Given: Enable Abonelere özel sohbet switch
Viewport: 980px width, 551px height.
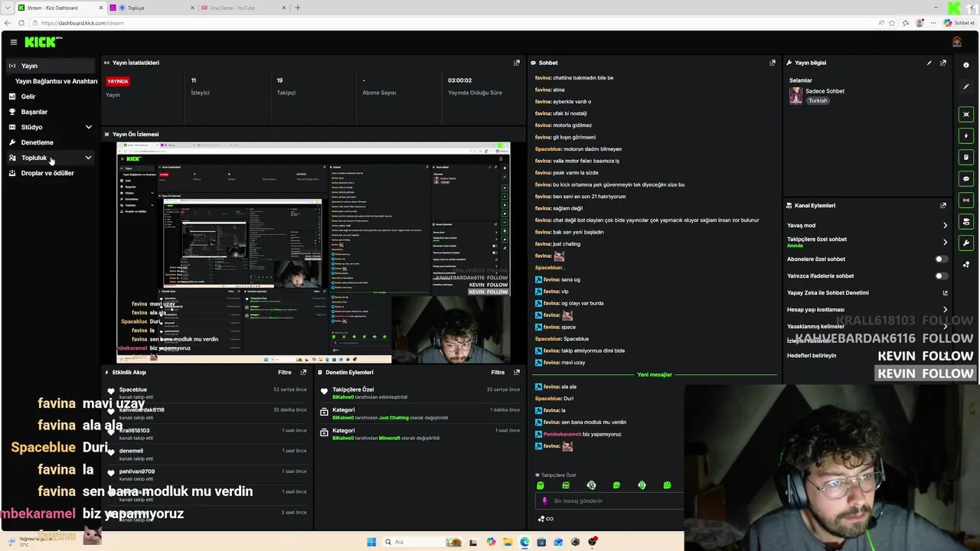Looking at the screenshot, I should pos(941,259).
